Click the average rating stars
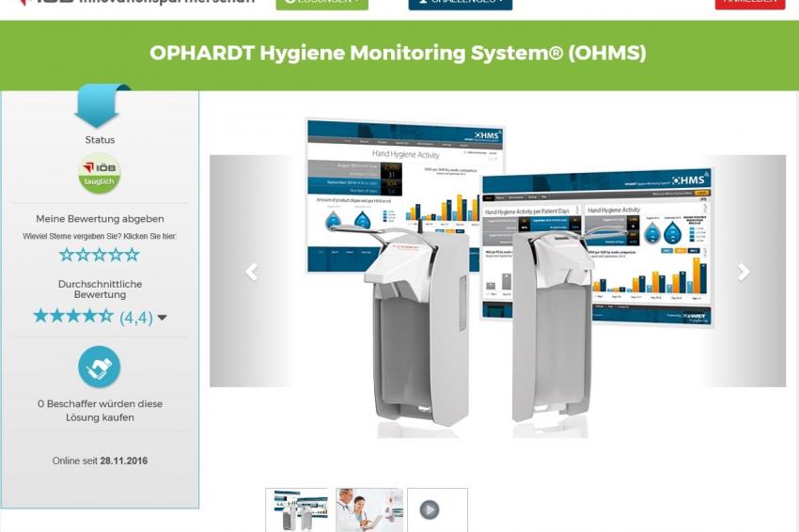The width and height of the screenshot is (799, 532). pos(73,317)
